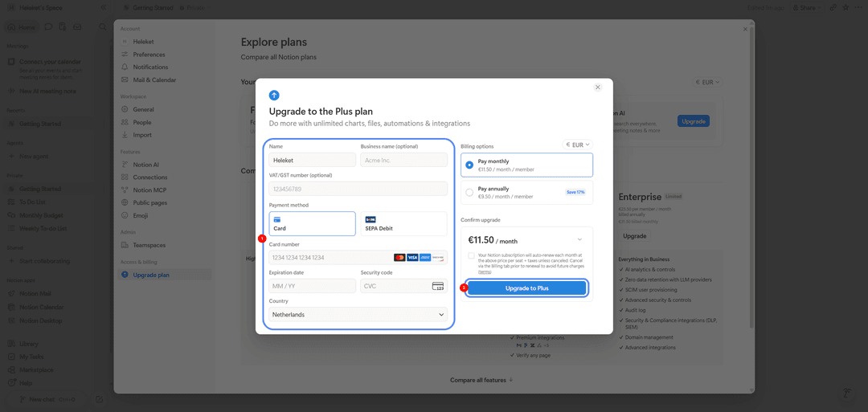
Task: Open Teamspaces admin settings
Action: (x=149, y=245)
